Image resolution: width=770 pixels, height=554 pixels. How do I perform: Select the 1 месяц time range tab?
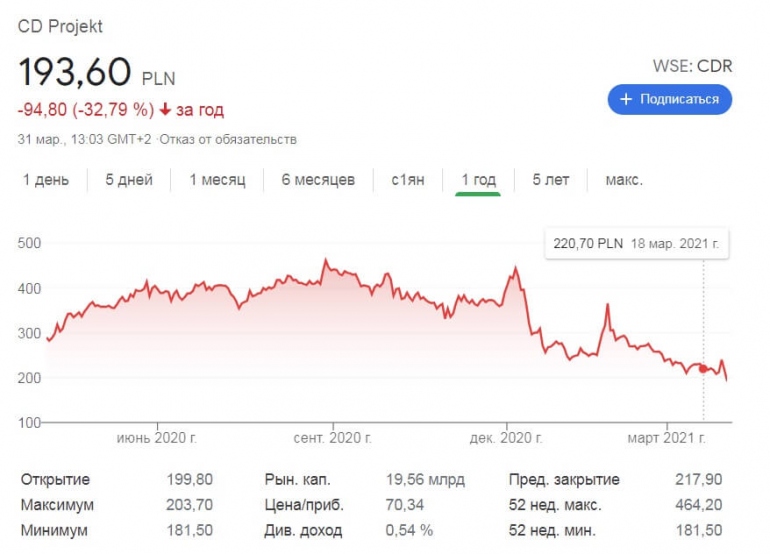[x=216, y=180]
